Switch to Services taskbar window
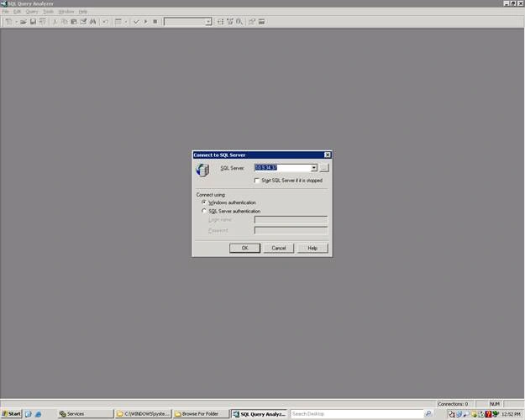The height and width of the screenshot is (420, 525). 86,414
